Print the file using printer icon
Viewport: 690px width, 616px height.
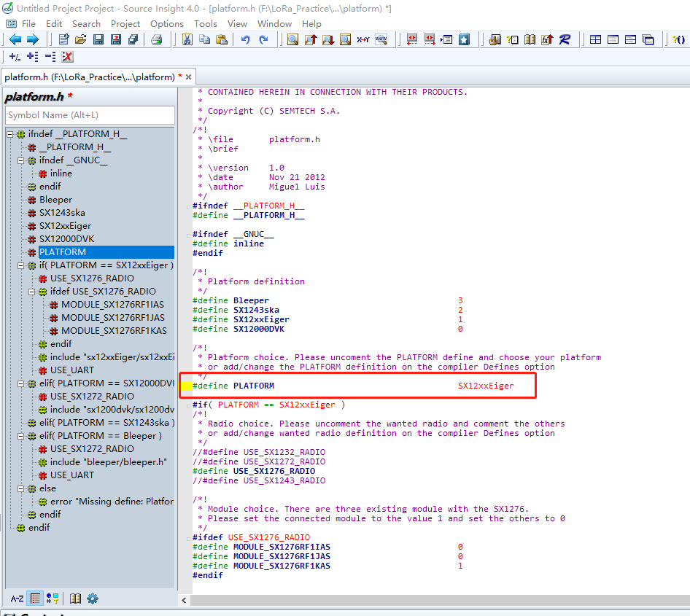(x=157, y=39)
